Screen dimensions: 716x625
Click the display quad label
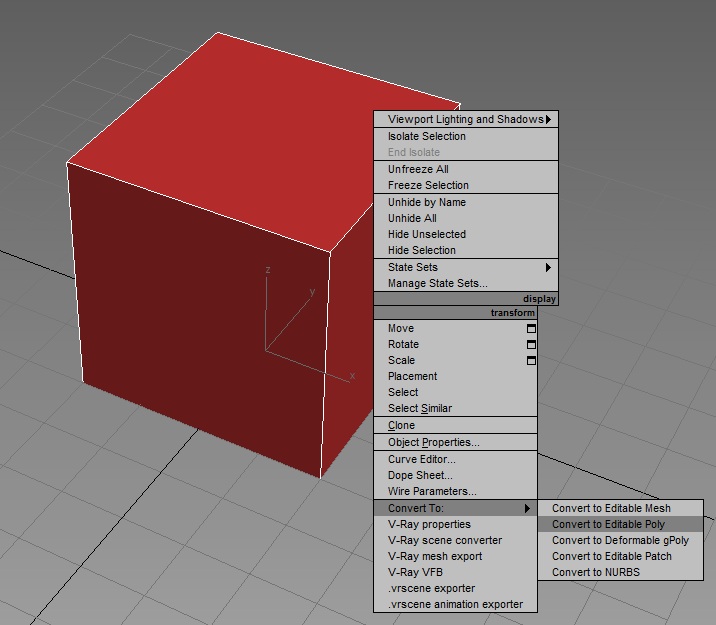[539, 299]
